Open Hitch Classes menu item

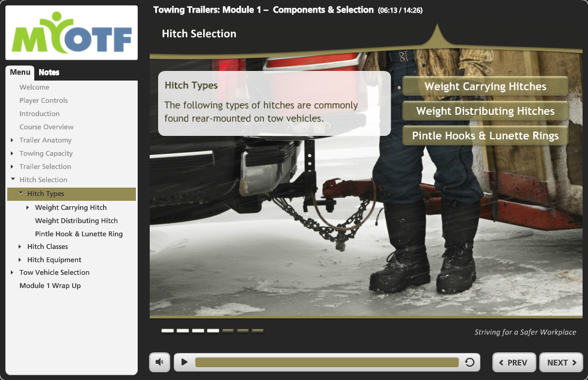47,247
